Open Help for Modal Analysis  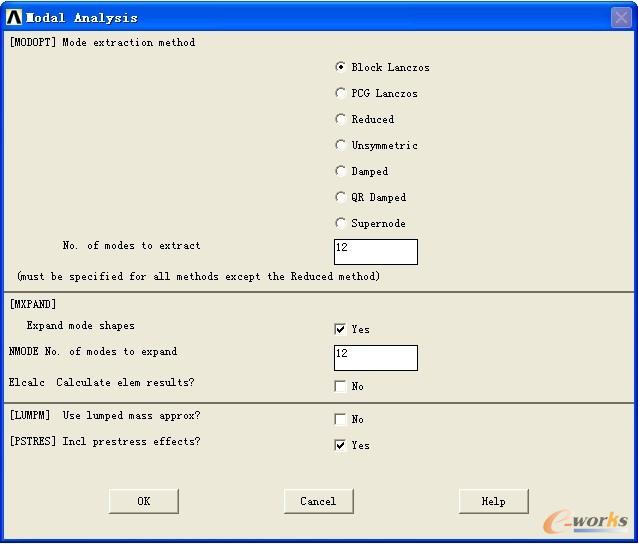pos(493,501)
